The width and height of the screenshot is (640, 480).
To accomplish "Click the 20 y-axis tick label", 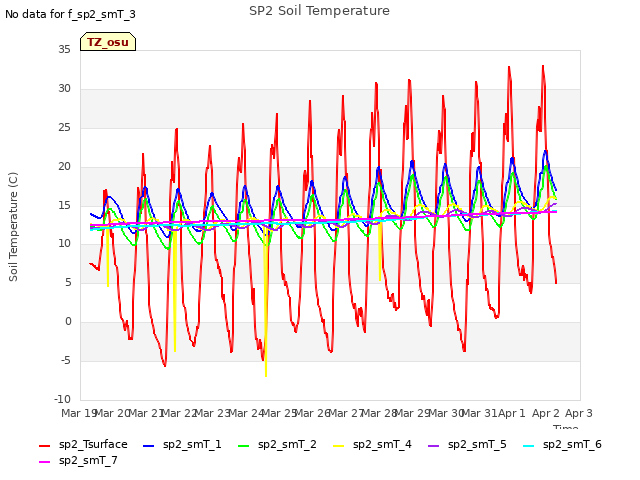I will [x=64, y=167].
